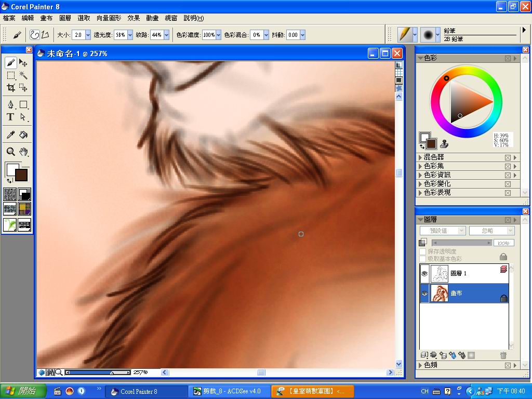This screenshot has width=532, height=399.
Task: Choose the Text tool
Action: [10, 117]
